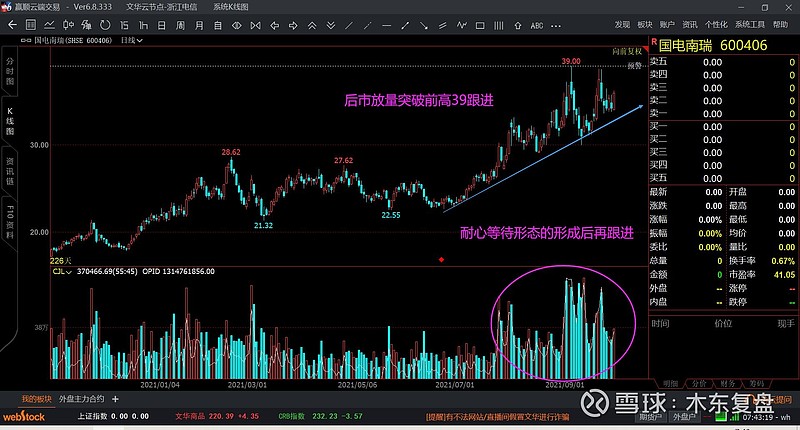Select the parallel channel lines drawing tool
This screenshot has height=430, width=800.
coord(443,25)
